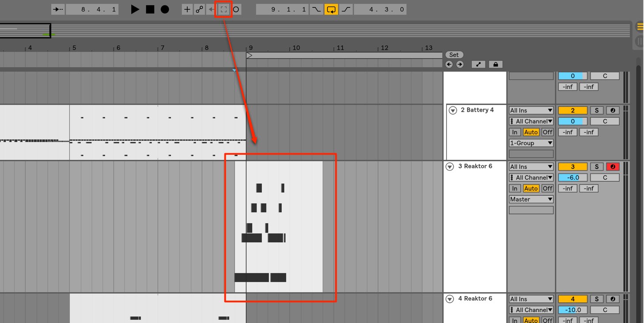Disarm the red record button on 3 Reaktor 6
This screenshot has width=644, height=323.
click(613, 166)
